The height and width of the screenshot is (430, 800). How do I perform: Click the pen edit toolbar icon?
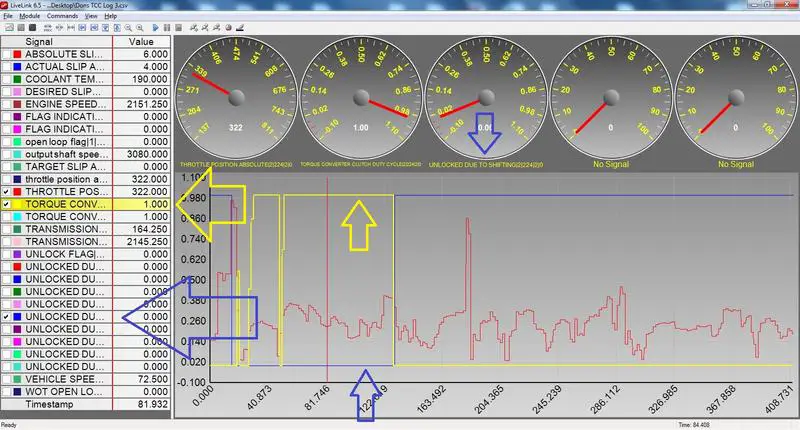pyautogui.click(x=240, y=28)
